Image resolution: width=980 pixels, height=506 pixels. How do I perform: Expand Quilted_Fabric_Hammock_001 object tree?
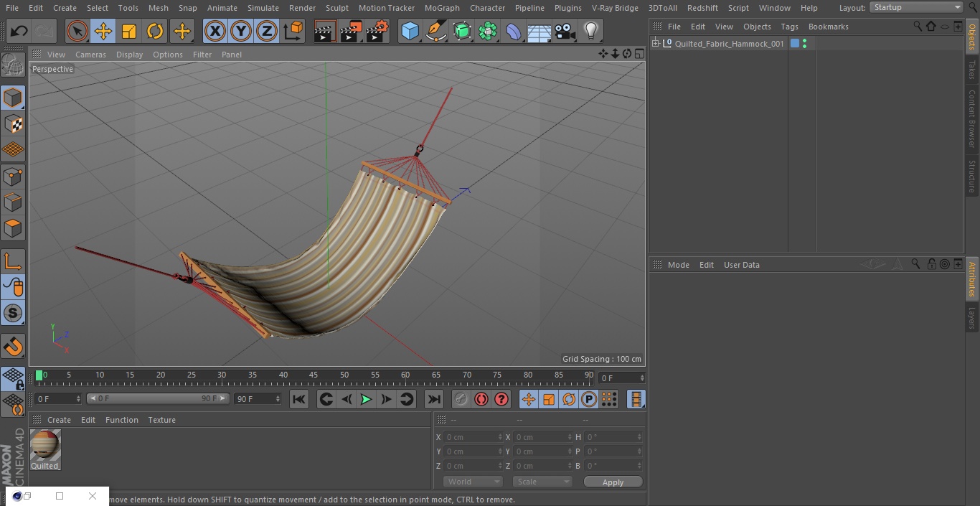tap(655, 44)
